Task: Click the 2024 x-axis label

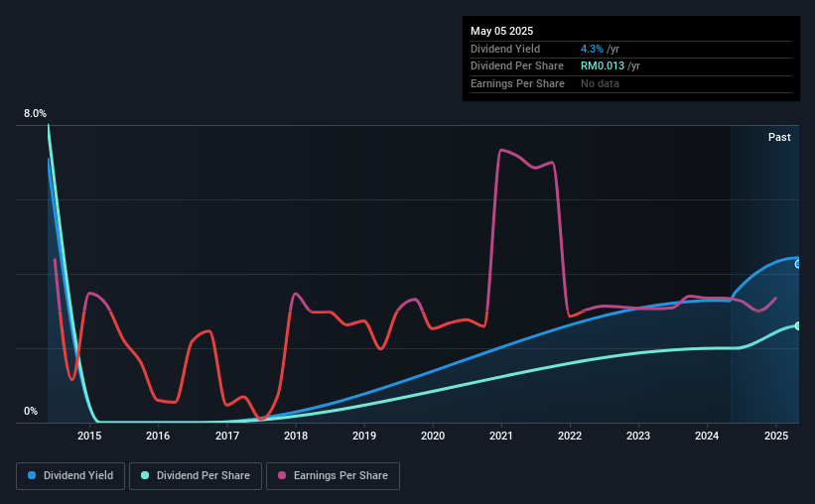Action: click(707, 436)
